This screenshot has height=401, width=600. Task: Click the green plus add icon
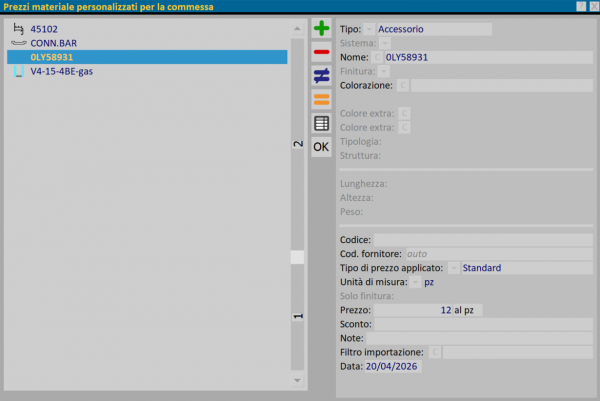321,29
